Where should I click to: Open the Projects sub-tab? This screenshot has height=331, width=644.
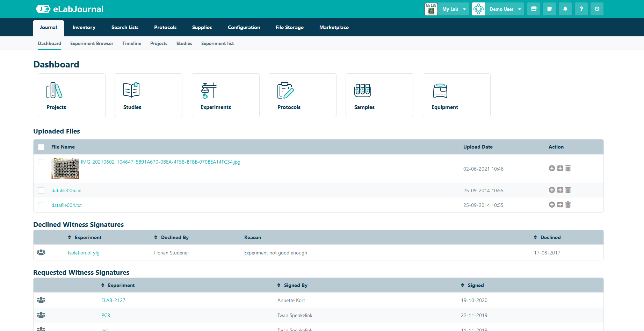point(159,44)
